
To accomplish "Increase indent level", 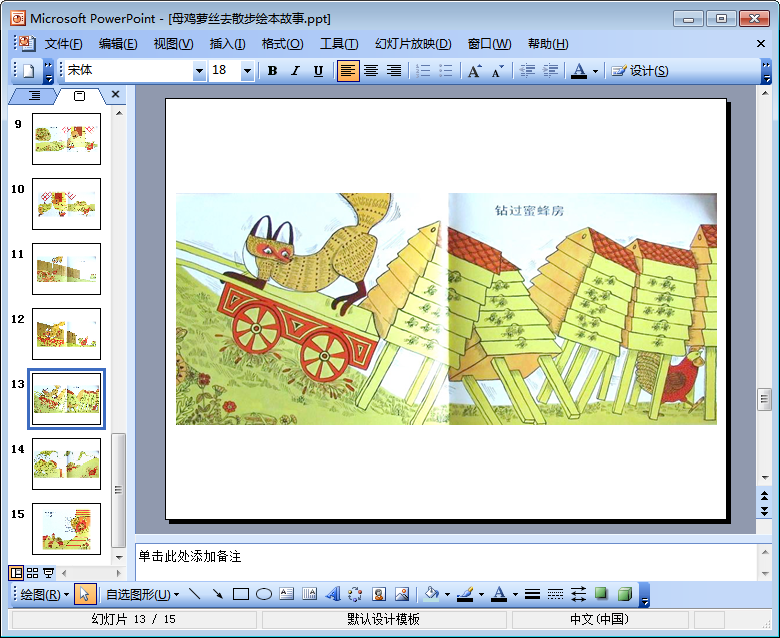I will click(550, 71).
